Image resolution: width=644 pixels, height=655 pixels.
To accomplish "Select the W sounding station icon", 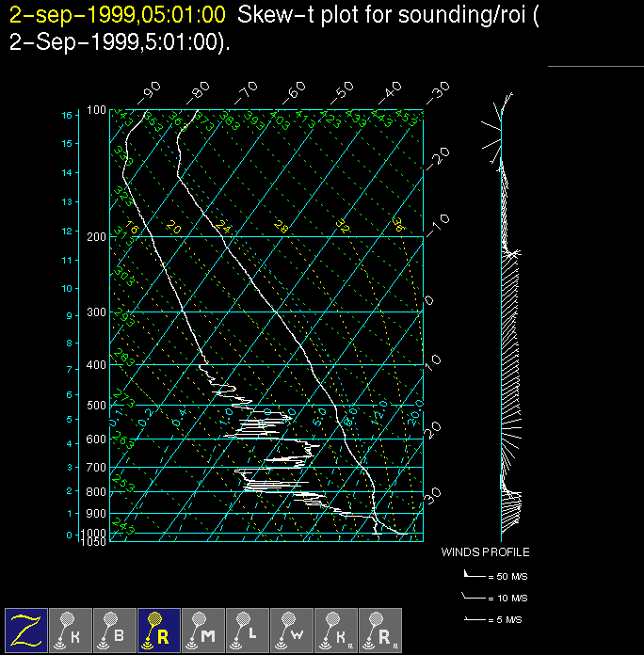I will click(292, 630).
